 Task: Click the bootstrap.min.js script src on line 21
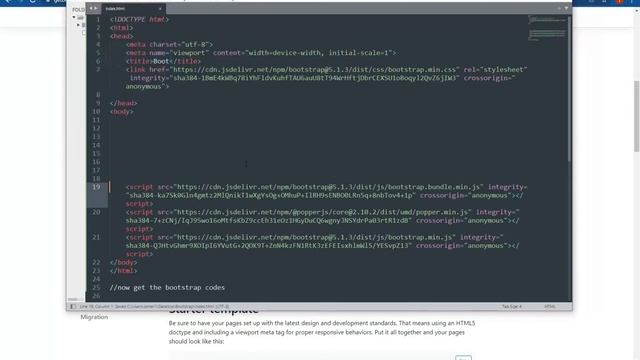click(315, 237)
